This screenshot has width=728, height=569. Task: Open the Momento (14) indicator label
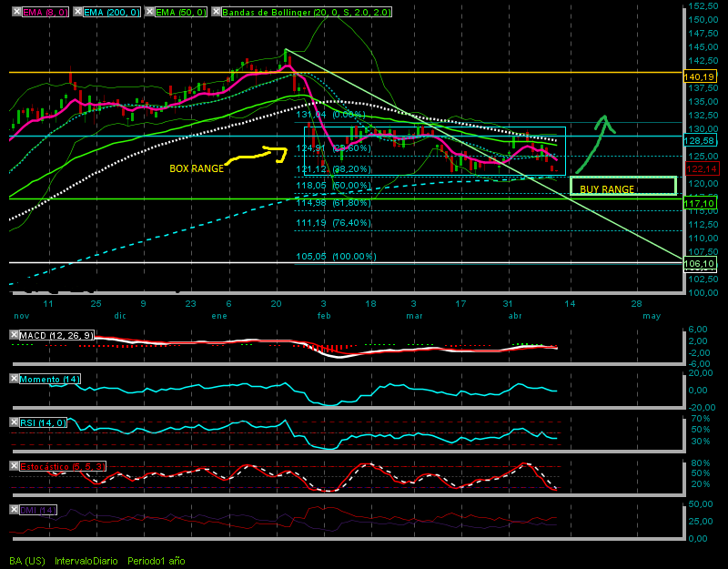(x=50, y=379)
